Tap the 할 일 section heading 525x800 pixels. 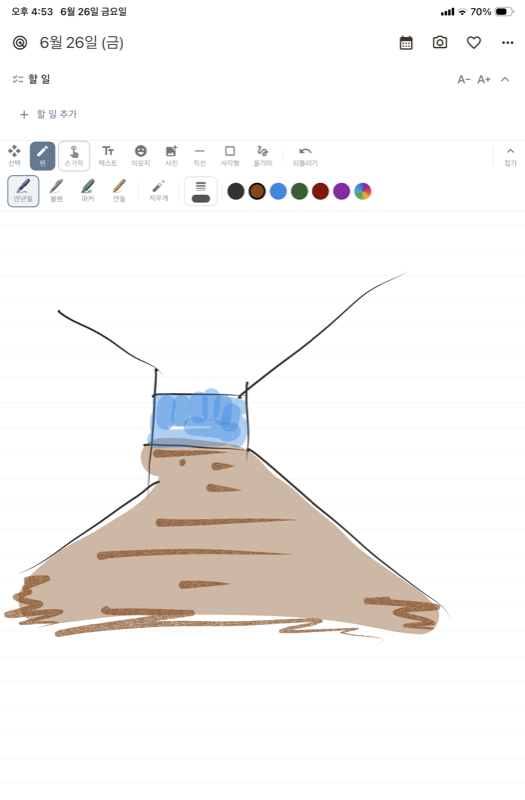tap(39, 79)
